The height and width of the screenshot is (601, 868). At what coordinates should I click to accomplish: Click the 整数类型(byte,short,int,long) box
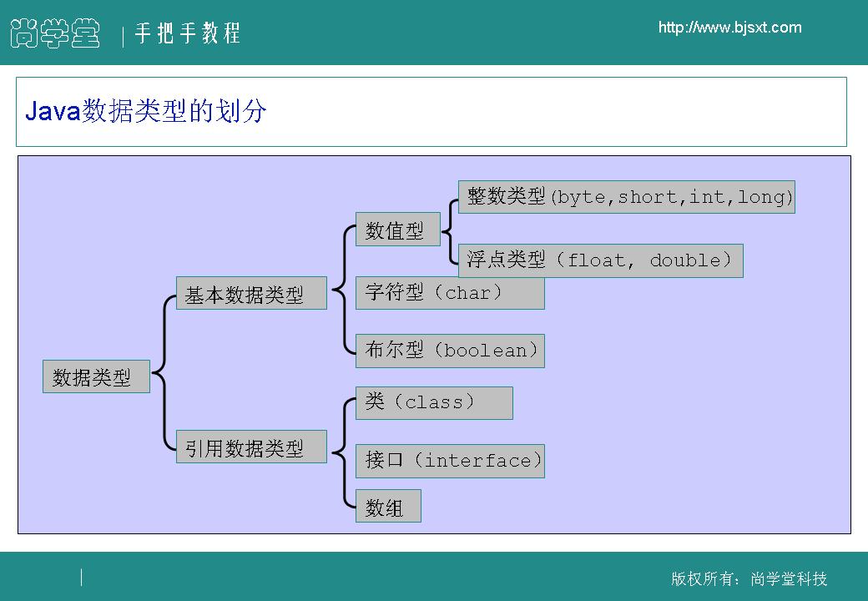pyautogui.click(x=627, y=196)
